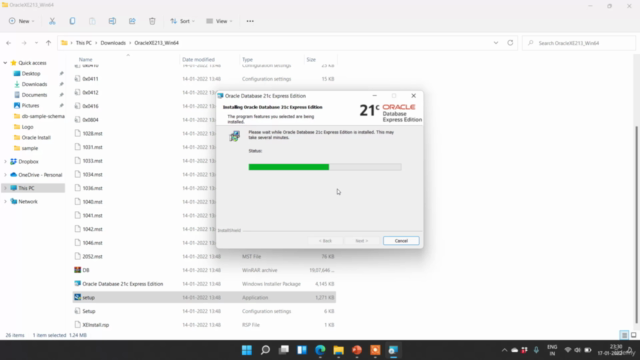Click Downloads in the address breadcrumb
640x360 pixels.
(x=113, y=43)
